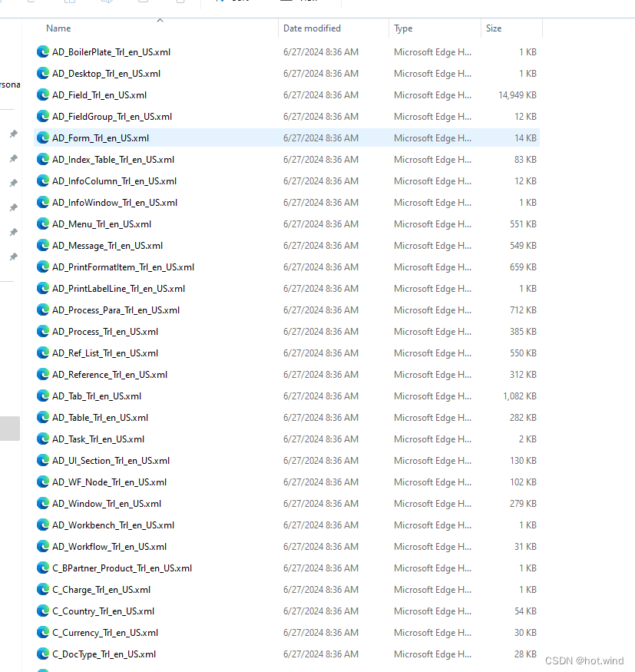Viewport: 635px width, 672px height.
Task: Select file name C_DocType_Trl_en_US.xml
Action: [104, 654]
